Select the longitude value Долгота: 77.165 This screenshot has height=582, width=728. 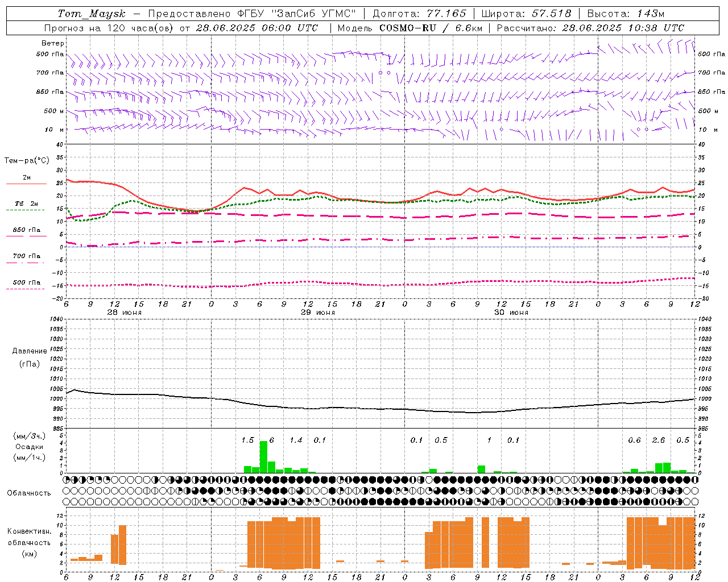click(419, 14)
